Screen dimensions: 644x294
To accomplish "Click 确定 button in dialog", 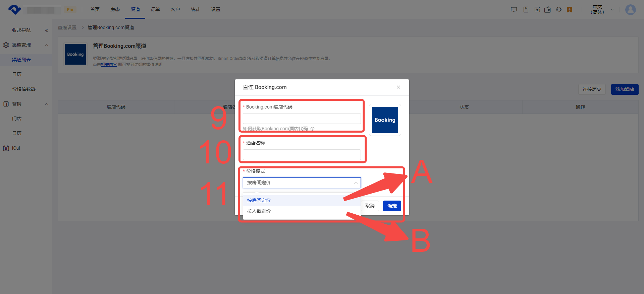I will pos(392,206).
